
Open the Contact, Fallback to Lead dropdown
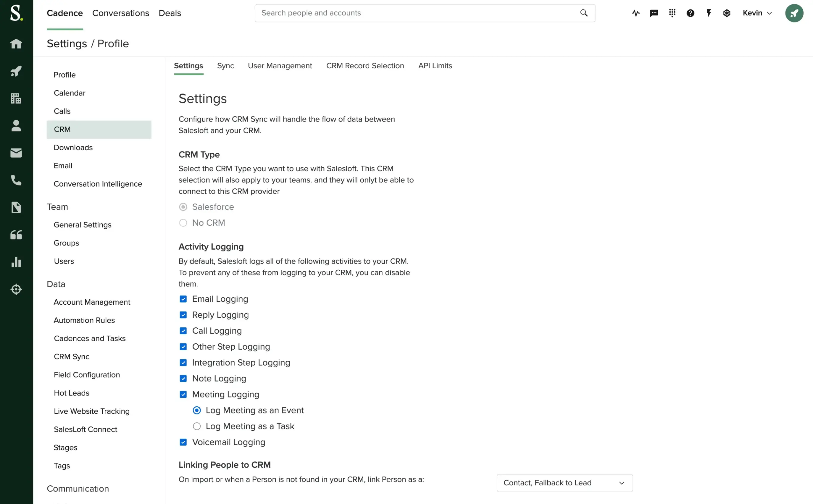(564, 483)
